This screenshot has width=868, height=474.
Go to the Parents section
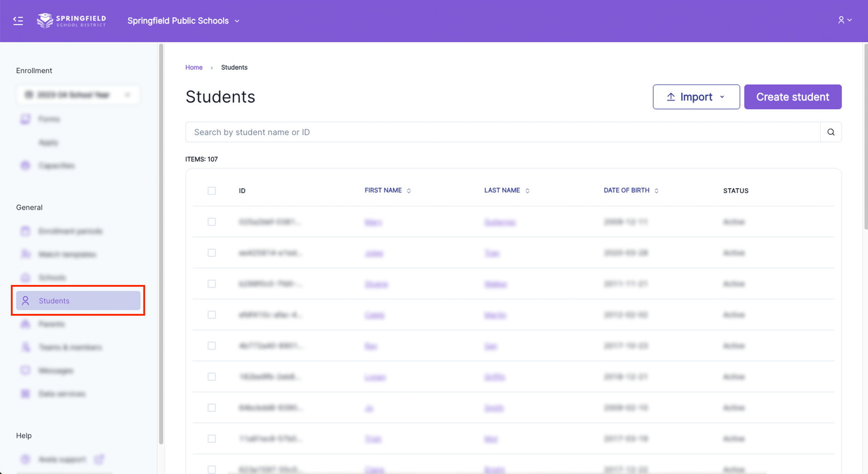click(51, 324)
